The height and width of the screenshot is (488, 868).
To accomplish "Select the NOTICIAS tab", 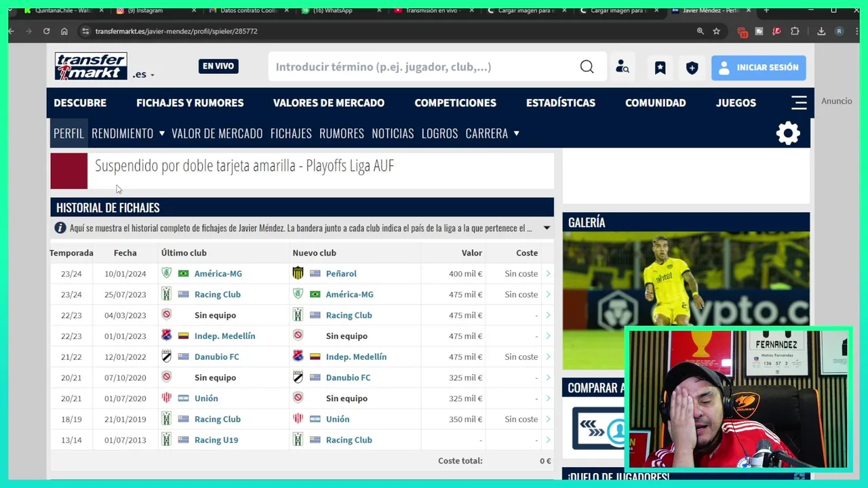I will click(393, 133).
